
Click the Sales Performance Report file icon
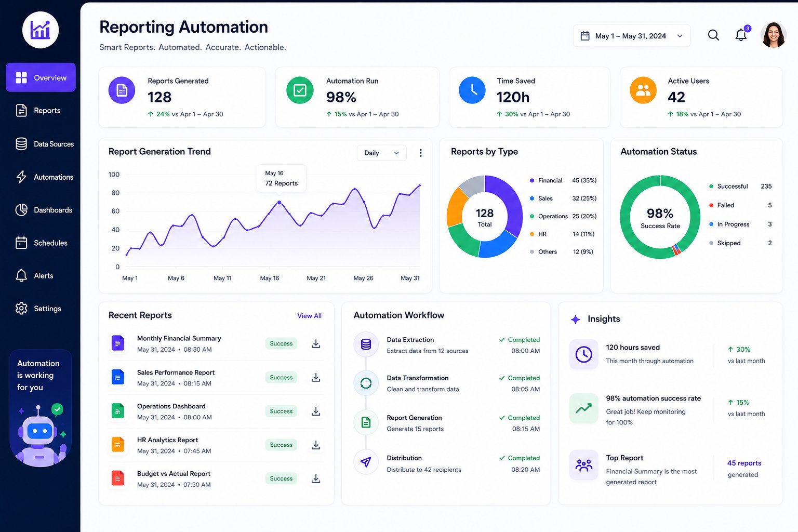pyautogui.click(x=118, y=377)
